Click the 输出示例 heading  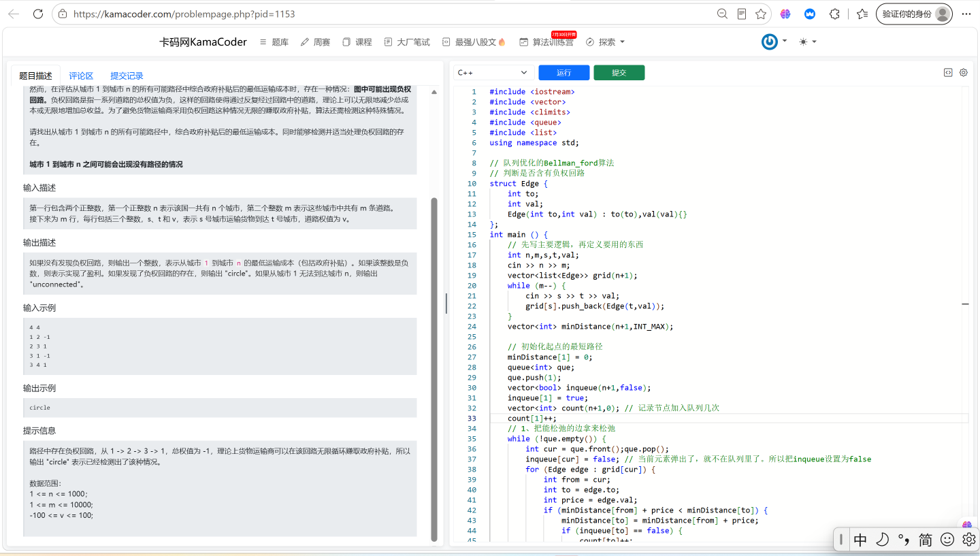(39, 389)
